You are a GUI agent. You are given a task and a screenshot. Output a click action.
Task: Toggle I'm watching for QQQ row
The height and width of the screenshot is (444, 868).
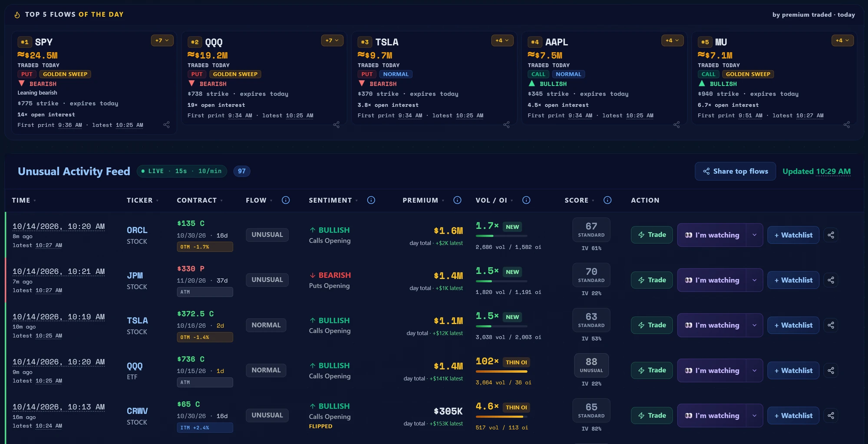[x=712, y=370]
